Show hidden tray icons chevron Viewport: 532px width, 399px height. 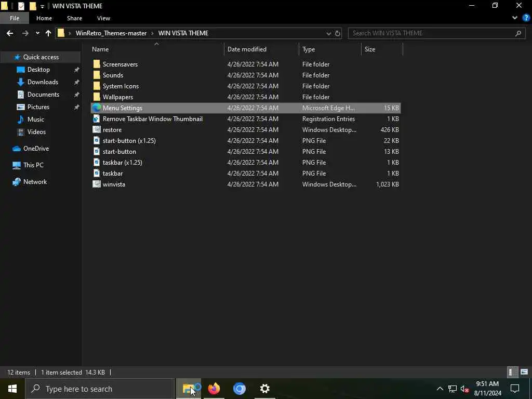[440, 389]
